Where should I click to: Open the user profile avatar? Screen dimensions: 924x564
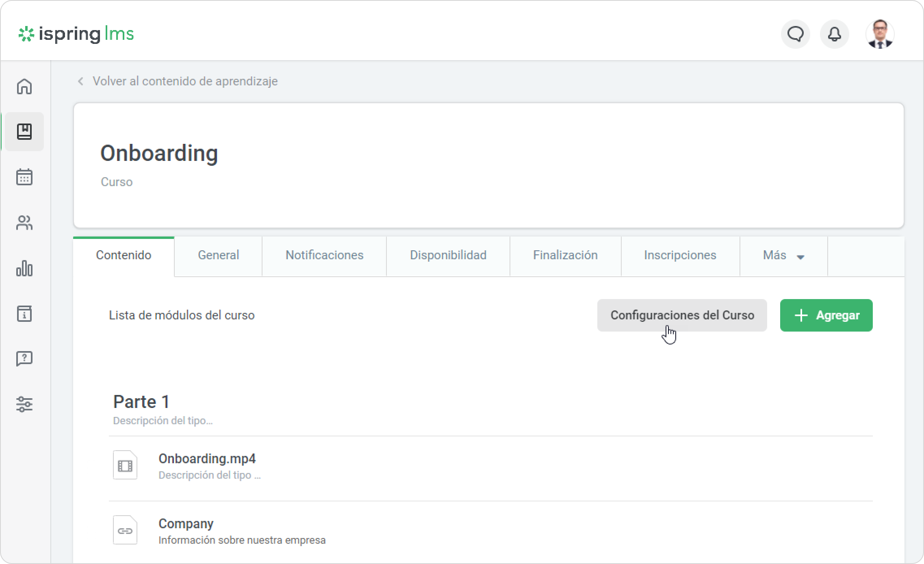[x=880, y=34]
